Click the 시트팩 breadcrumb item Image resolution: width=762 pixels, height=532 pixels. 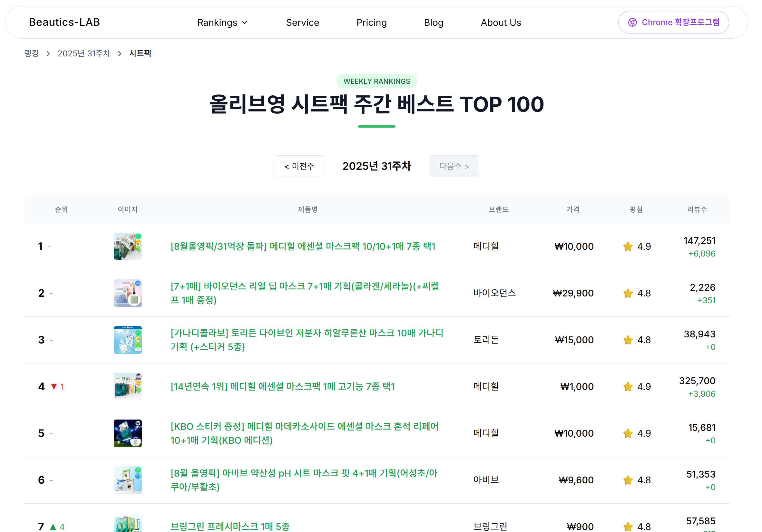click(140, 53)
